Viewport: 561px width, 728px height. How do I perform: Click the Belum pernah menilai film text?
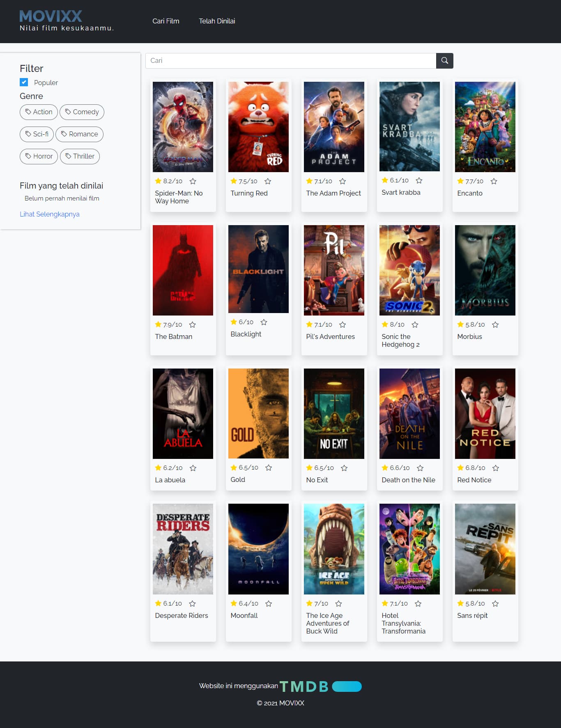[62, 198]
